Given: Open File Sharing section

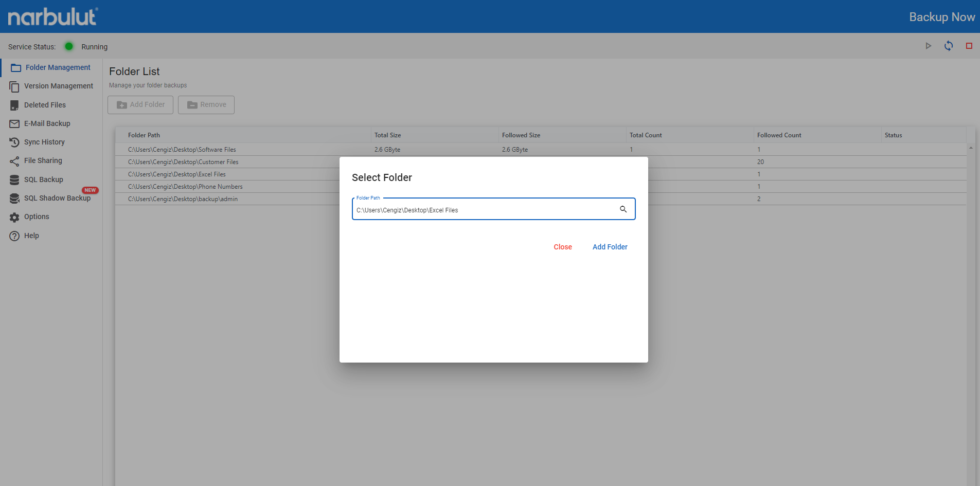Looking at the screenshot, I should tap(43, 160).
